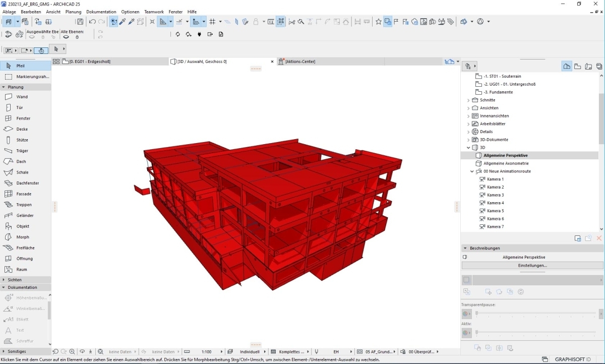Image resolution: width=605 pixels, height=364 pixels.
Task: Expand the Sichten toolbox section
Action: 4,280
